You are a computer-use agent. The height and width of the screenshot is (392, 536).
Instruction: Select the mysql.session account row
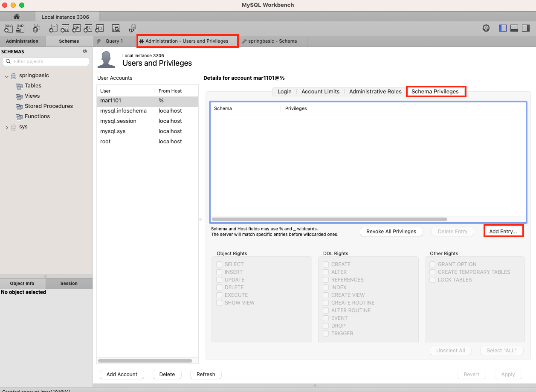pyautogui.click(x=148, y=121)
